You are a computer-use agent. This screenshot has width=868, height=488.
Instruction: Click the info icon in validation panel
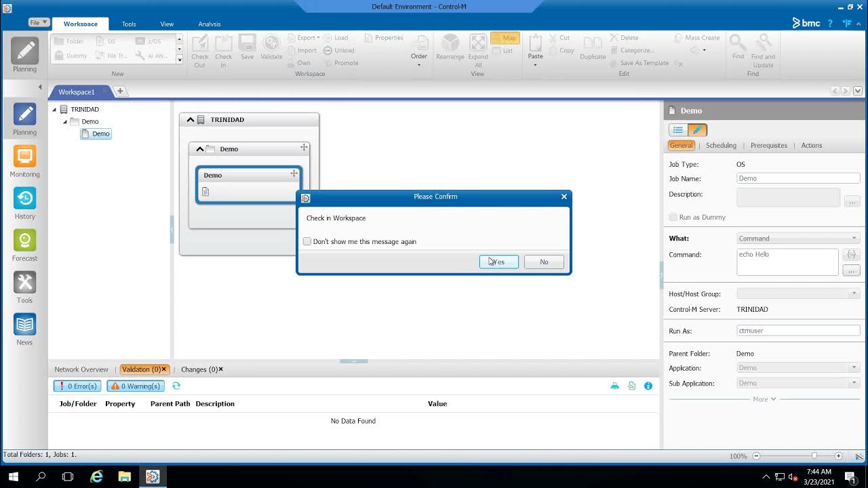point(648,386)
